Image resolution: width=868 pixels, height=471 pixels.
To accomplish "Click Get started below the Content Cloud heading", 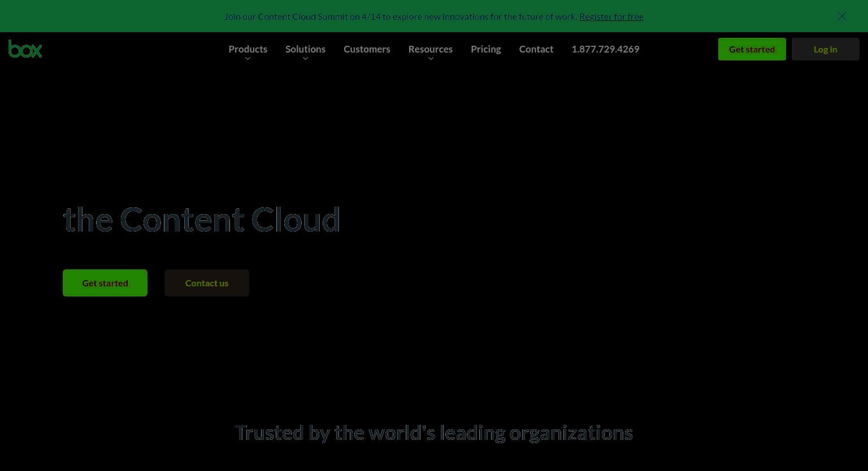I will 105,283.
